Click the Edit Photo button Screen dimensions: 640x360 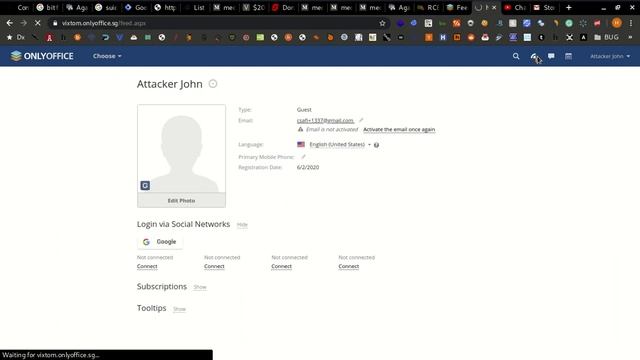[181, 200]
